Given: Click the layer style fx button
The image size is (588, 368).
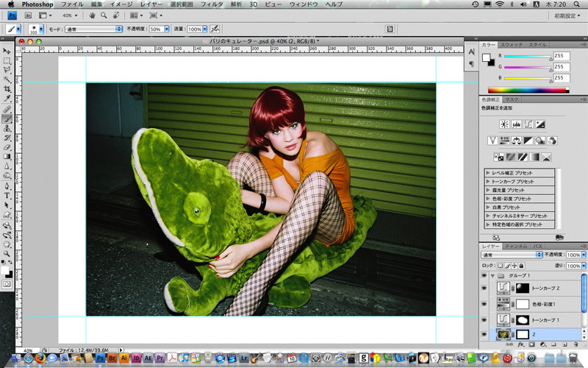Looking at the screenshot, I should click(x=520, y=344).
